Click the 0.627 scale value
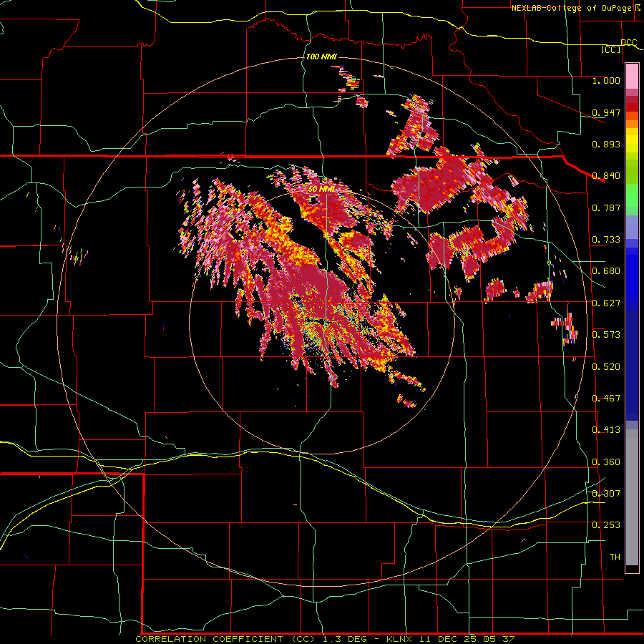Viewport: 644px width, 644px height. coord(606,303)
